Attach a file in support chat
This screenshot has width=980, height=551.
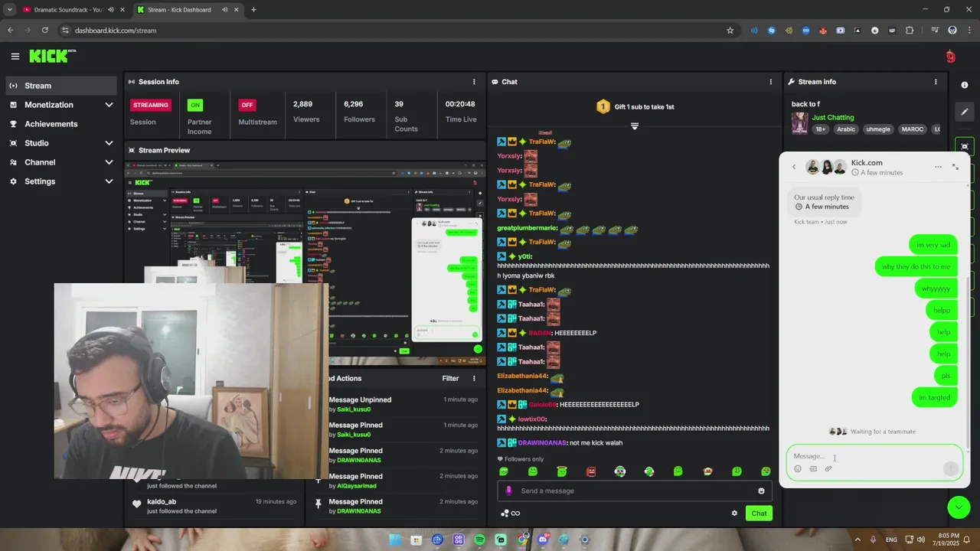(828, 469)
